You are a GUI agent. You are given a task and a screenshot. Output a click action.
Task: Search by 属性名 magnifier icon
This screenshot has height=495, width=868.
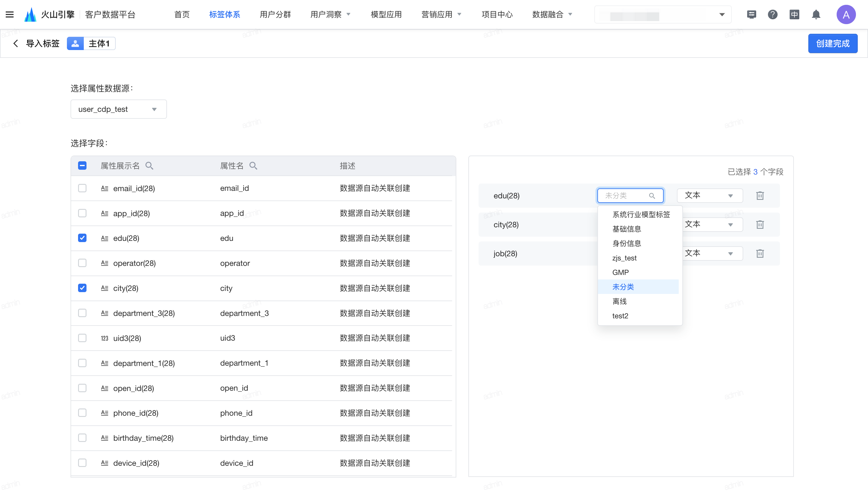pyautogui.click(x=253, y=166)
